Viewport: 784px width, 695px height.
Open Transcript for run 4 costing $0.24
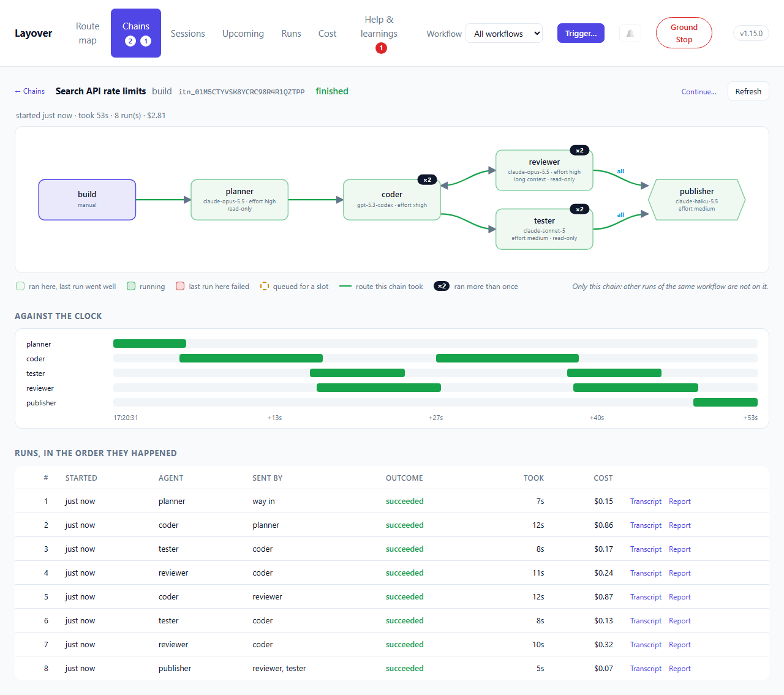click(x=646, y=573)
